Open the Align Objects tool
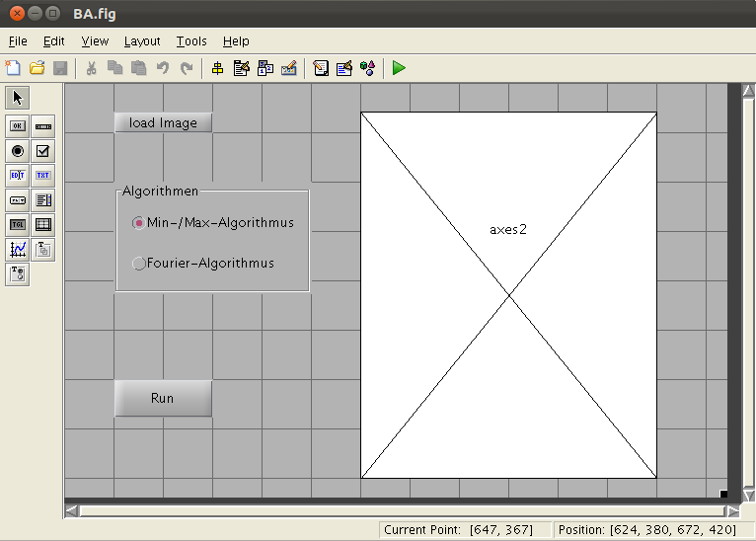Screen dimensions: 756x541 click(x=218, y=68)
